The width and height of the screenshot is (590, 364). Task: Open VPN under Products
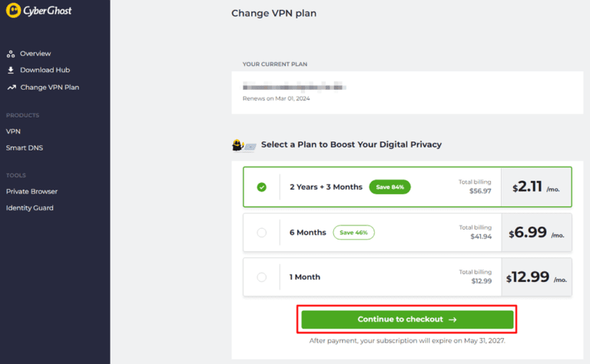[x=13, y=131]
